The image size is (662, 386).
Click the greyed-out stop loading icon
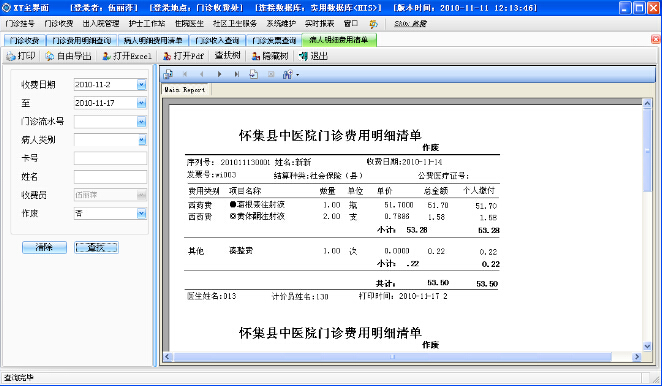(271, 74)
